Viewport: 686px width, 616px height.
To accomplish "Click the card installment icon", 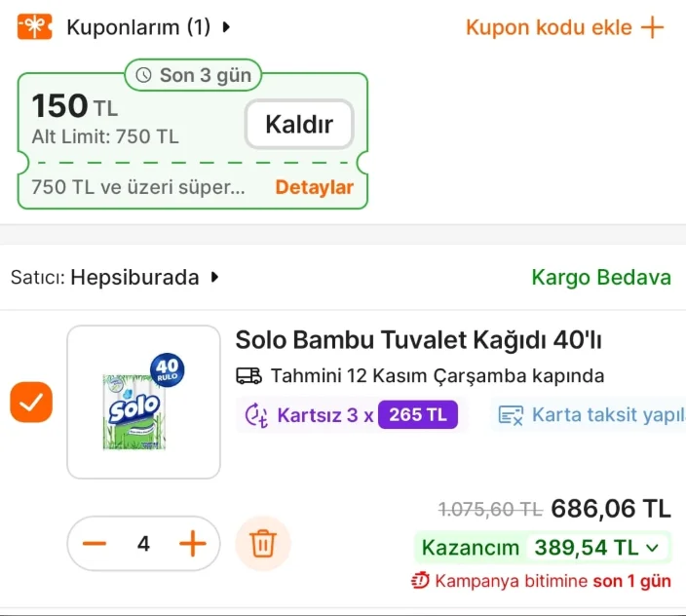I will coord(511,415).
